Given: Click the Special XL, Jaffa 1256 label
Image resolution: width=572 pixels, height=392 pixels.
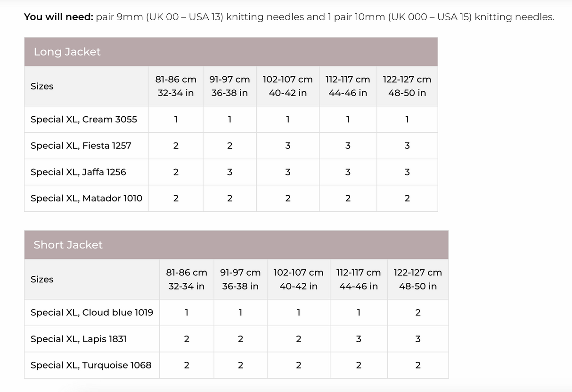Looking at the screenshot, I should [78, 172].
